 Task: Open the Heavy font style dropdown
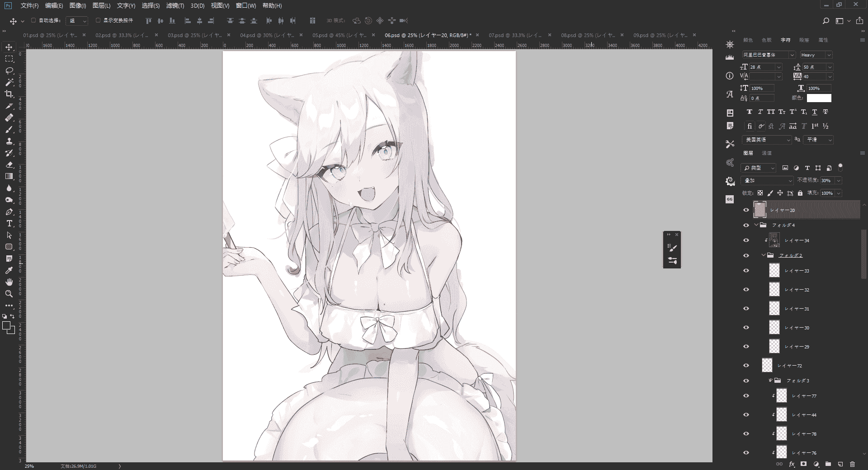pos(816,55)
